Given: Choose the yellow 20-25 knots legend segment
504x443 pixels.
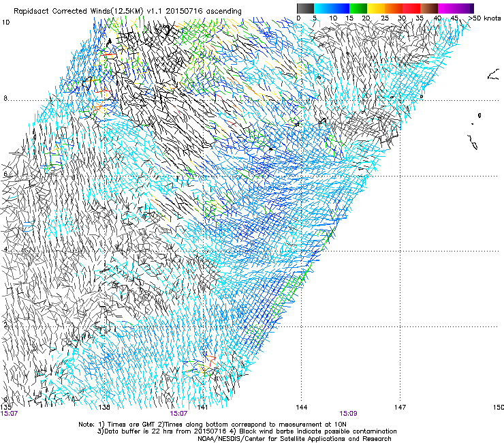Looking at the screenshot, I should coord(376,8).
